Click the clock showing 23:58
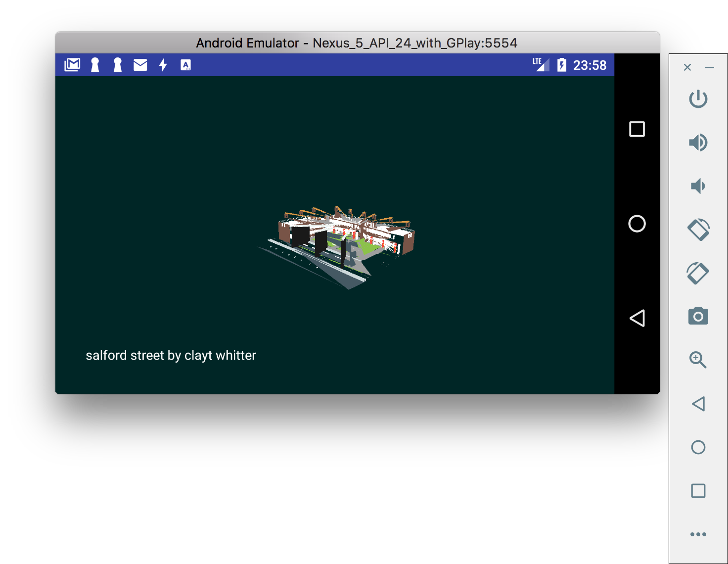This screenshot has width=728, height=564. click(x=591, y=64)
